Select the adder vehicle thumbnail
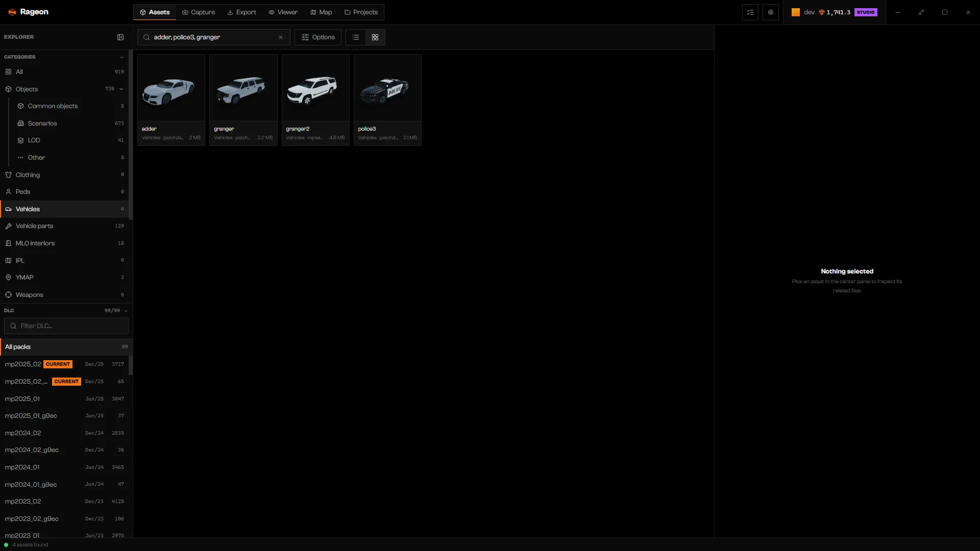Image resolution: width=980 pixels, height=551 pixels. tap(171, 88)
